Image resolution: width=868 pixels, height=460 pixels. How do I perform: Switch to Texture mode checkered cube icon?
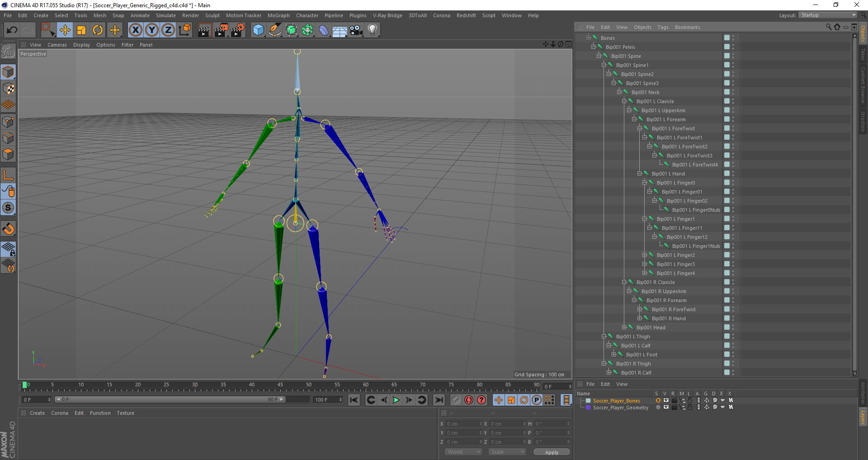point(8,89)
